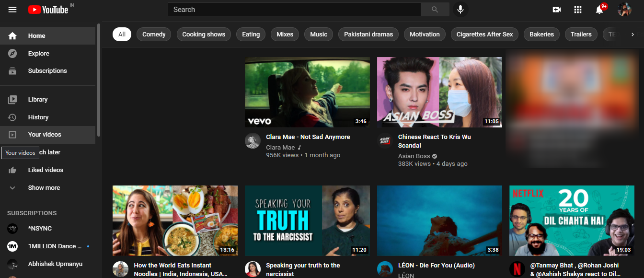Click inside the Search input field
Screen dimensions: 644x278
294,10
